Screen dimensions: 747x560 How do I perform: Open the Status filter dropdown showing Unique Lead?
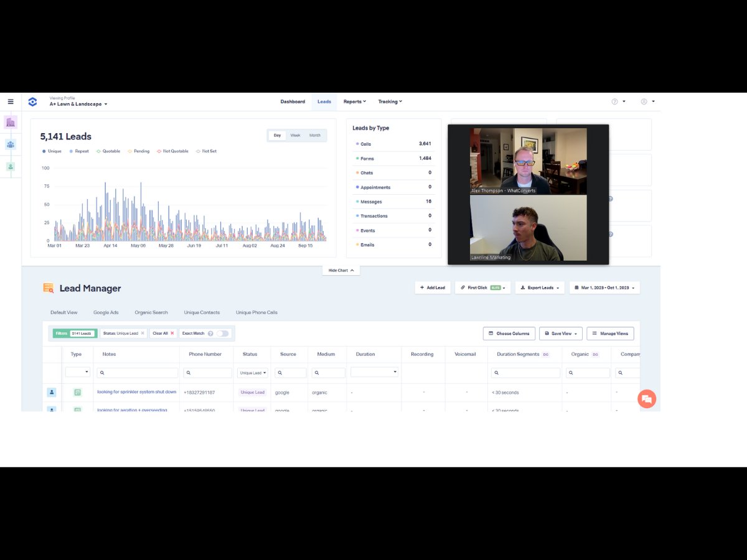[x=252, y=372]
